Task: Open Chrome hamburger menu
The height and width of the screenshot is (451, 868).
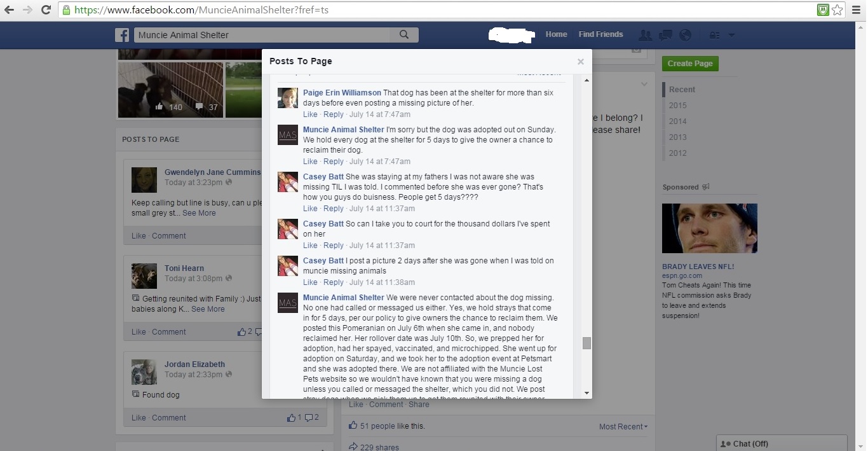Action: click(x=855, y=10)
